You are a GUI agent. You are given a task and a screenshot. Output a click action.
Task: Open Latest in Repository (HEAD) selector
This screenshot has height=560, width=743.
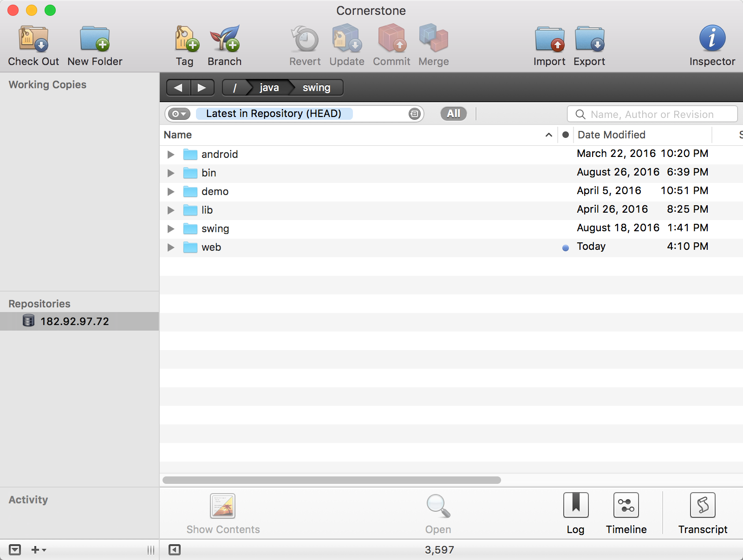(x=274, y=114)
